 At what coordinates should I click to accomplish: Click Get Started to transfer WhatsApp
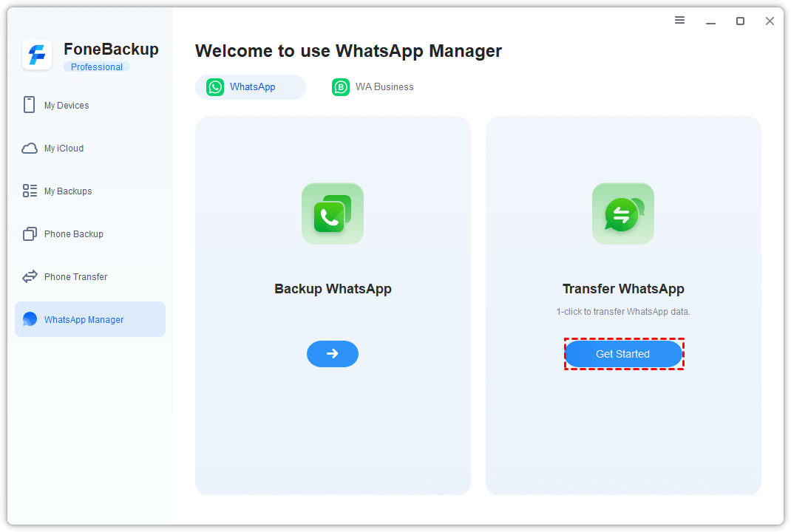(x=623, y=354)
